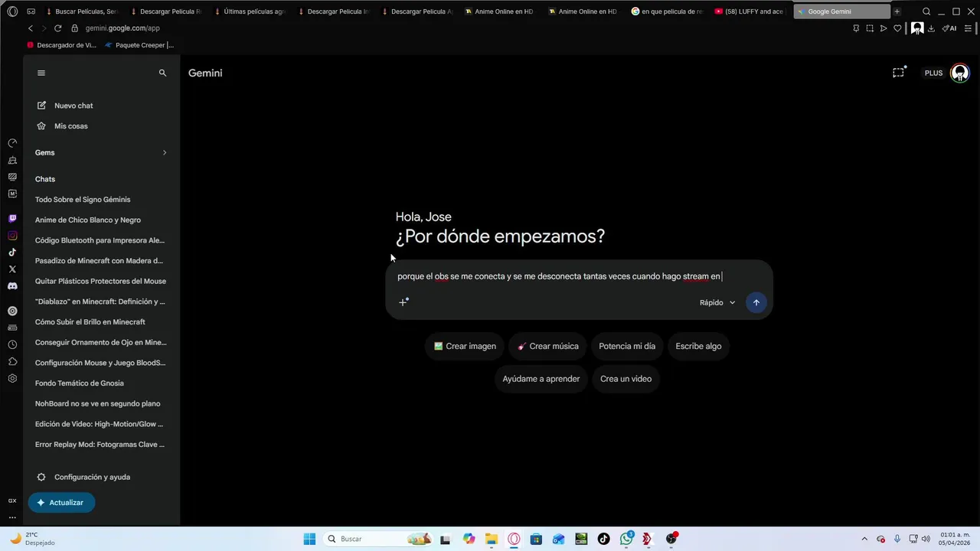Switch to the LUFFY and ace YouTube tab
This screenshot has width=980, height=551.
click(x=750, y=11)
